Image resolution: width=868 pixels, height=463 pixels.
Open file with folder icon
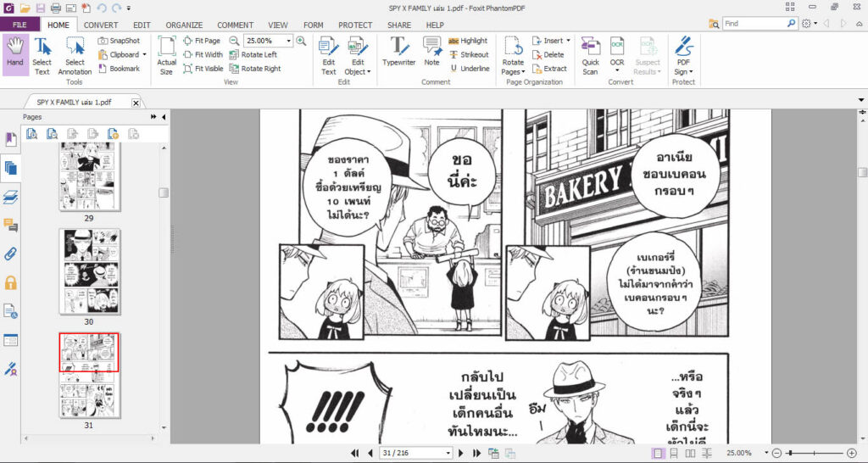tap(25, 8)
